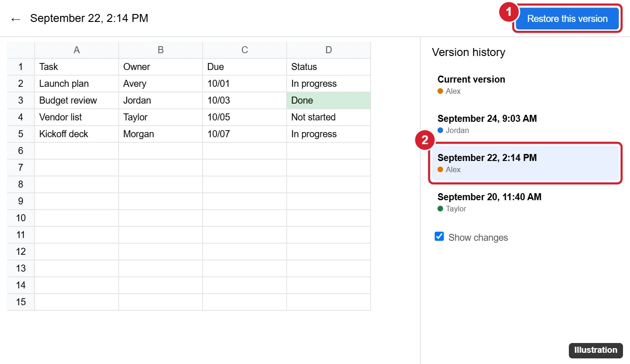This screenshot has height=364, width=630.
Task: Click the select-all corner cell of the sheet
Action: coord(21,50)
